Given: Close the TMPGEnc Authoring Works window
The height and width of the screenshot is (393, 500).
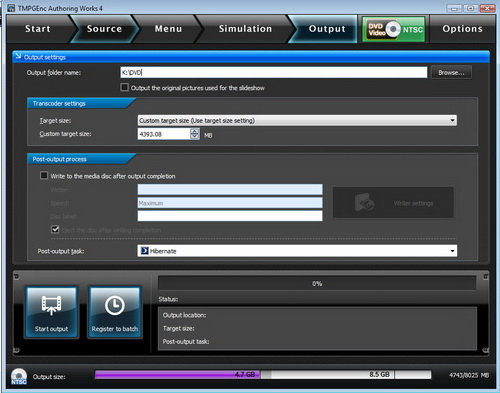Looking at the screenshot, I should click(487, 8).
